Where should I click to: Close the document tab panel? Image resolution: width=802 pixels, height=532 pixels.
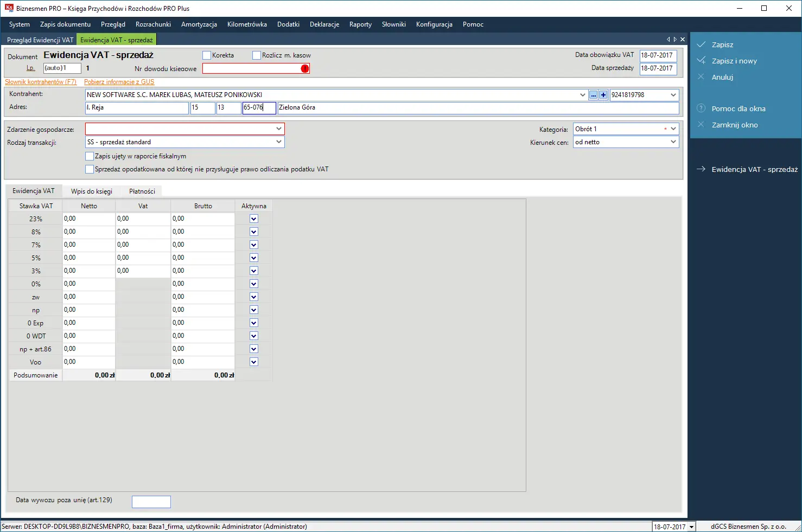[x=683, y=40]
